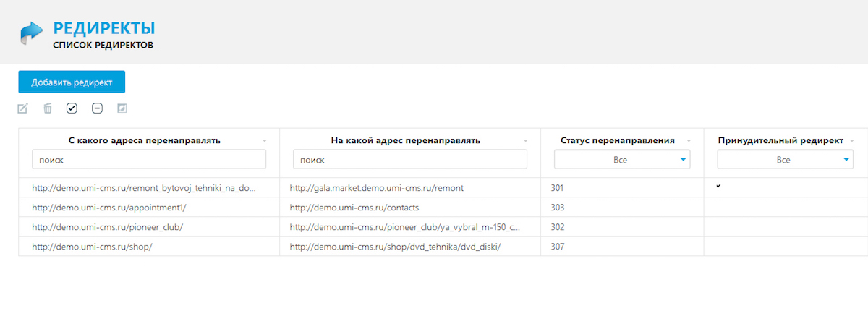
Task: Select the row with shop/ redirect
Action: click(x=443, y=247)
